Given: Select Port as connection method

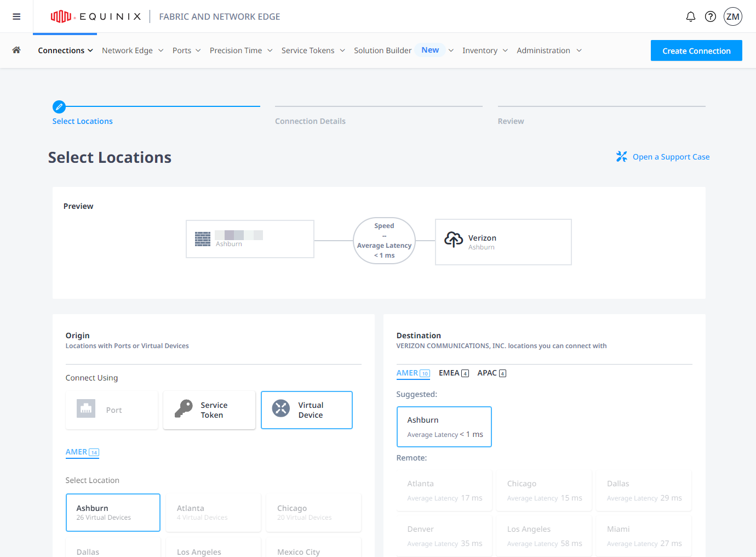Looking at the screenshot, I should pos(112,410).
